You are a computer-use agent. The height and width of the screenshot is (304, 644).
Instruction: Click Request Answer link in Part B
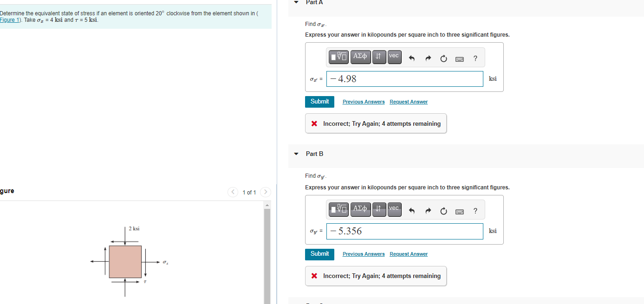409,254
